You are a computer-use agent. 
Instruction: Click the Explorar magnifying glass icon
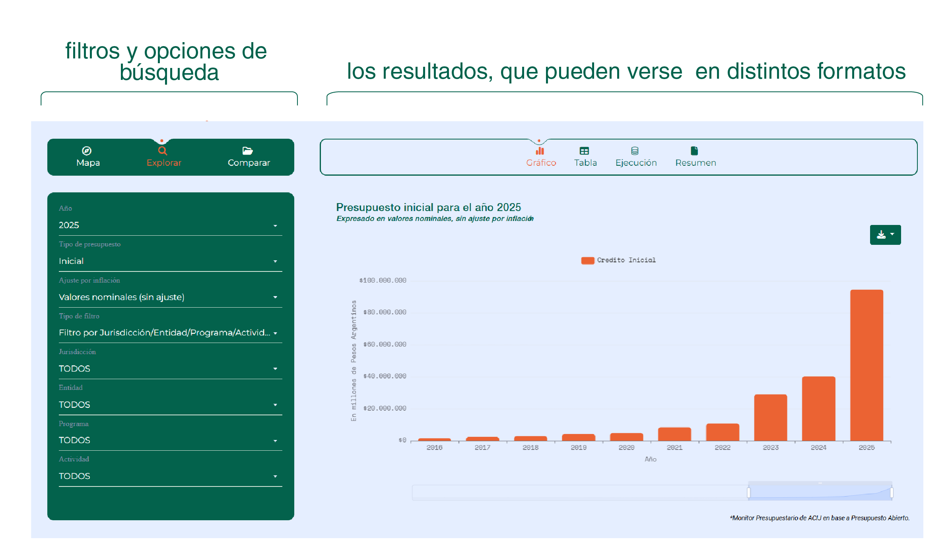tap(163, 150)
